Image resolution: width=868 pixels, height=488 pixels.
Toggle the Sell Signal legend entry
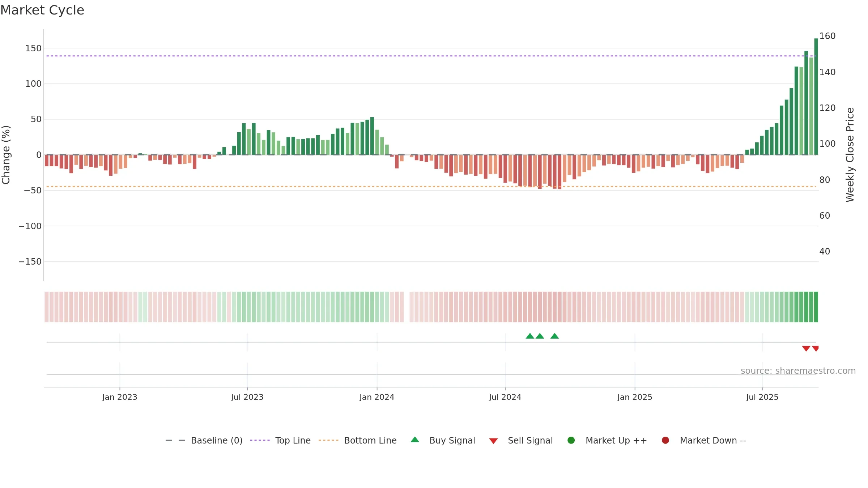[x=521, y=440]
